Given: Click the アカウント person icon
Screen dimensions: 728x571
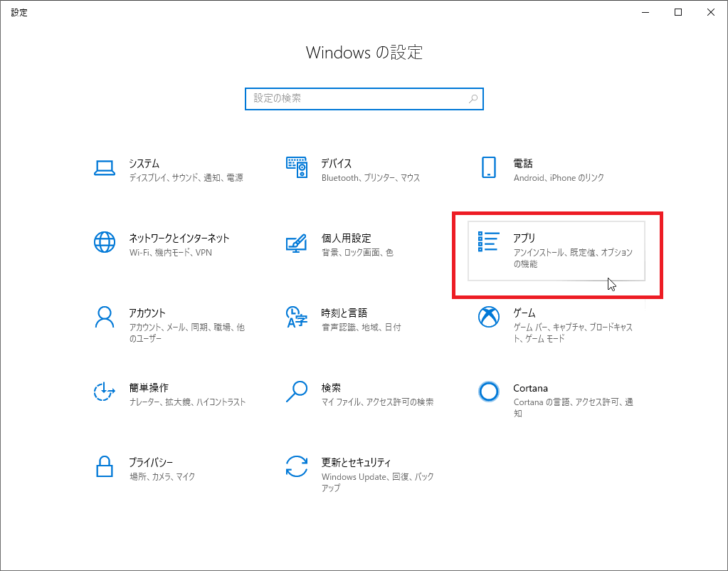Looking at the screenshot, I should point(105,317).
